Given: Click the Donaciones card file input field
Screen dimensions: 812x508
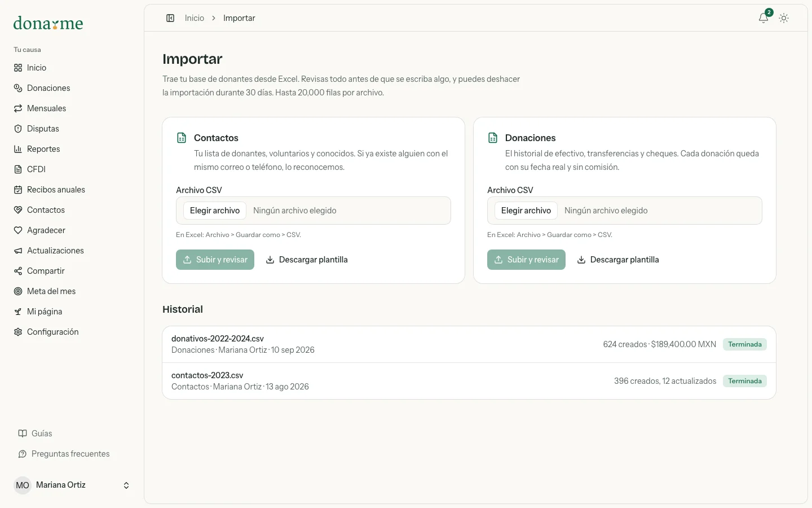Looking at the screenshot, I should [625, 211].
